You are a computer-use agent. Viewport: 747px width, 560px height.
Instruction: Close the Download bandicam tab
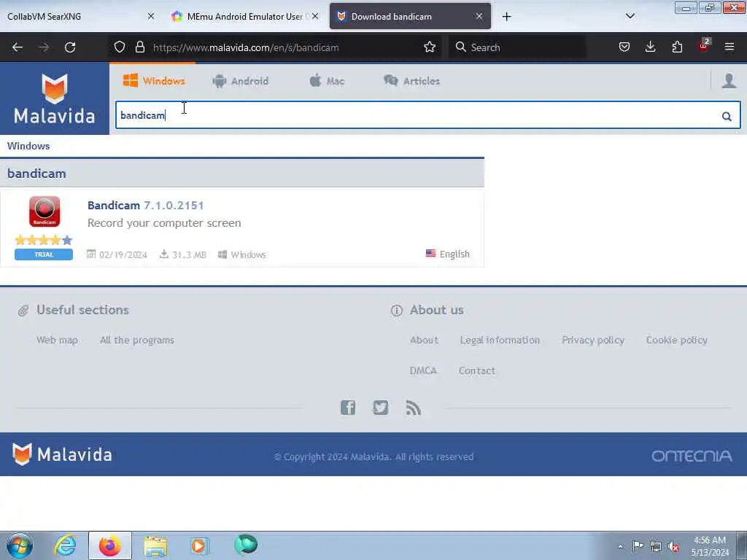pyautogui.click(x=479, y=16)
